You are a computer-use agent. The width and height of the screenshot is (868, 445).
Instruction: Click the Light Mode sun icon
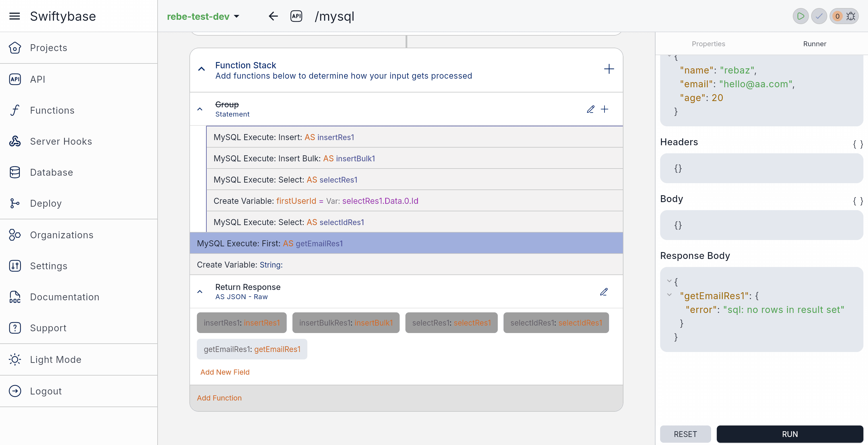pyautogui.click(x=15, y=359)
